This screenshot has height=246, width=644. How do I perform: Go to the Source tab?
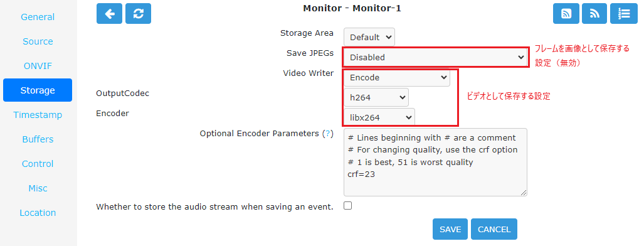(38, 41)
